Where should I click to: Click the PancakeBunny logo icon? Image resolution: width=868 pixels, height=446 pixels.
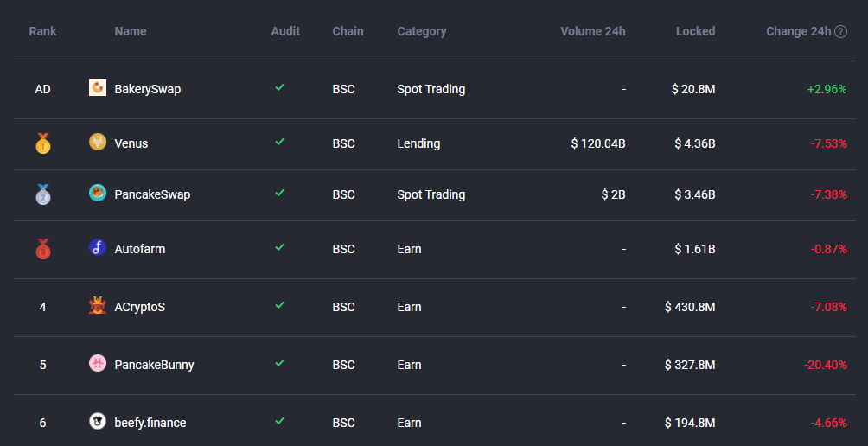[98, 364]
